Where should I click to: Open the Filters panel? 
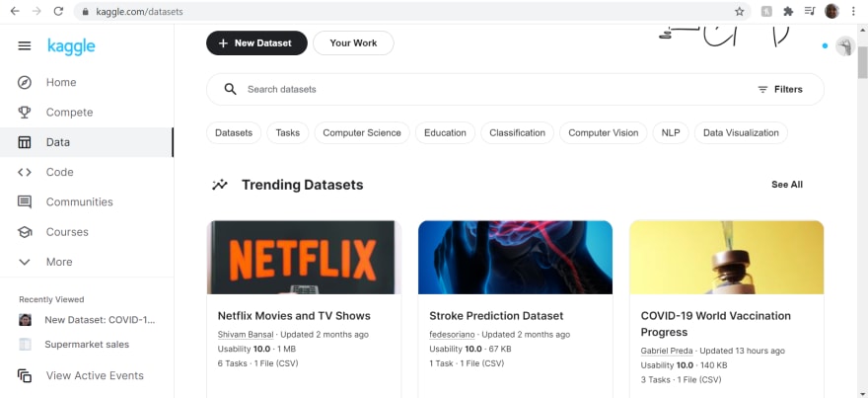(780, 89)
